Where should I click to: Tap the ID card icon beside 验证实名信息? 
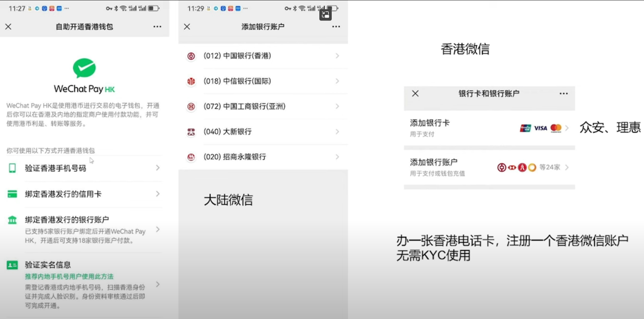[x=12, y=265]
